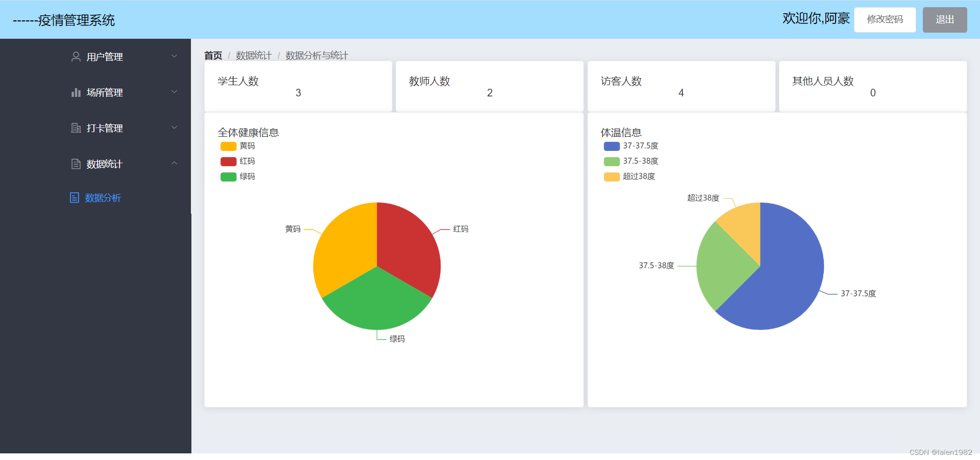Click the building icon beside 打卡管理
The width and height of the screenshot is (980, 460).
click(76, 128)
